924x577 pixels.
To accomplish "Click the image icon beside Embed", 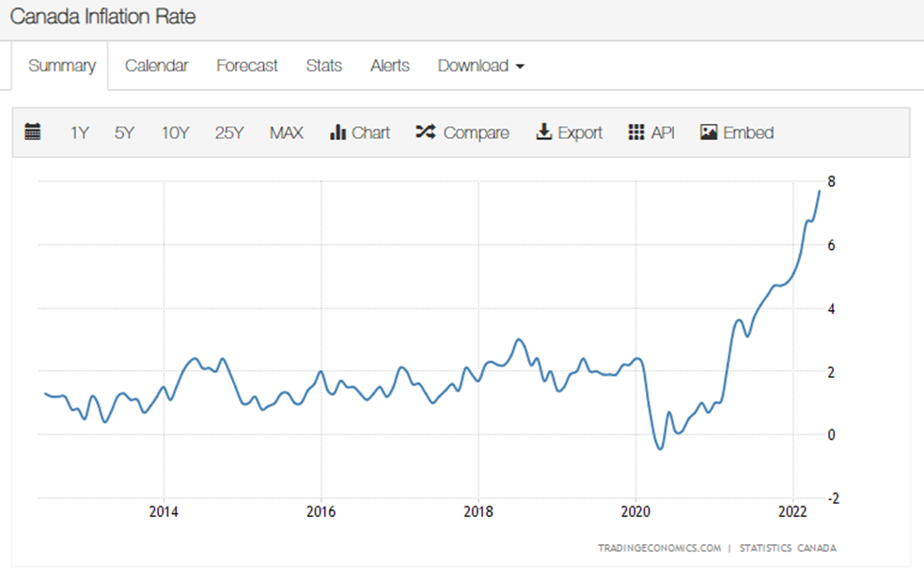I will tap(709, 132).
